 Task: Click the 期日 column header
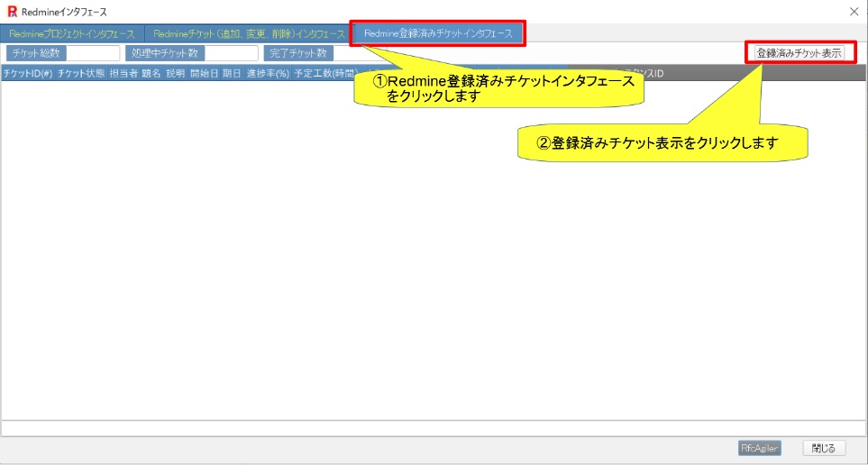tap(232, 73)
